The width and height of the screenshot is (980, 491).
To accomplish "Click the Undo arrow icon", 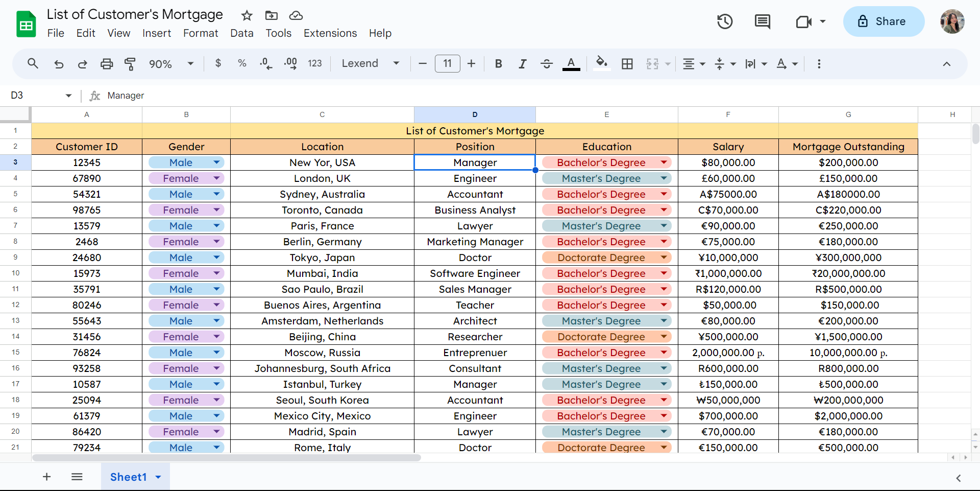I will pos(59,64).
